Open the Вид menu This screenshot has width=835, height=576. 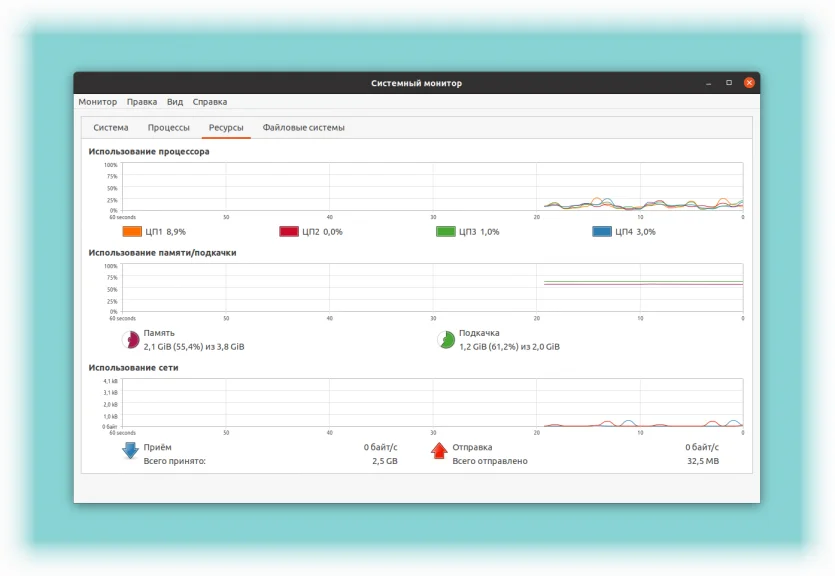[175, 102]
